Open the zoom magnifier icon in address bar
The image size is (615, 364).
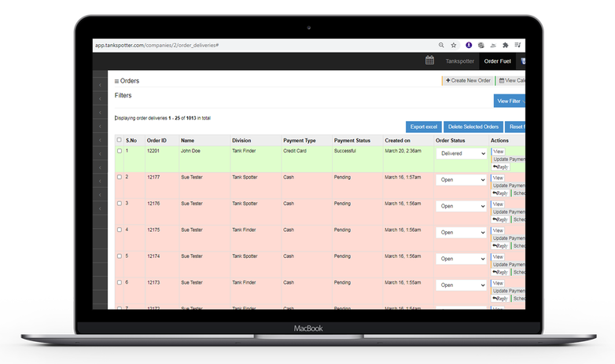coord(441,45)
